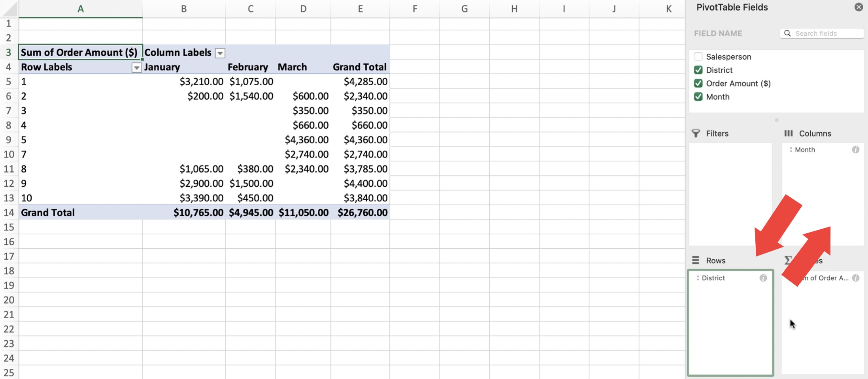This screenshot has width=868, height=379.
Task: Select column E header
Action: [360, 9]
